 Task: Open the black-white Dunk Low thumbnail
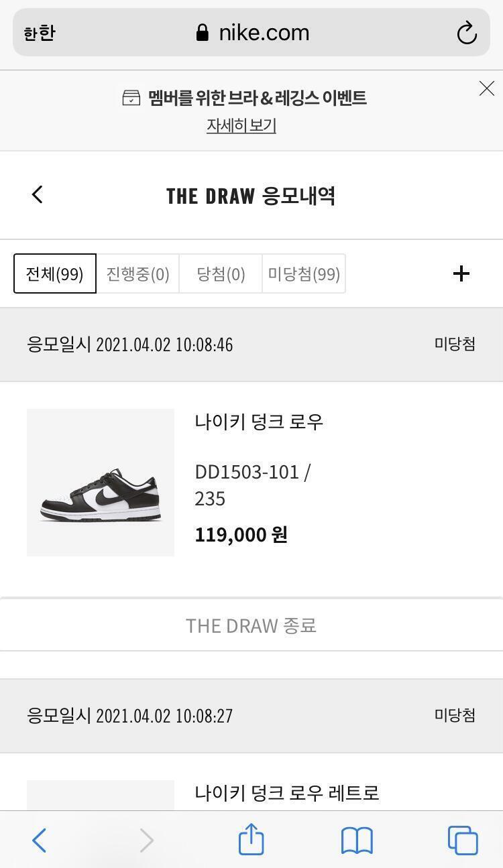click(101, 483)
